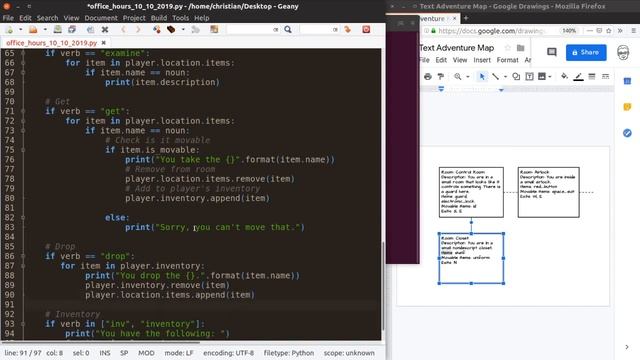Click Geany's Open file toolbar icon
Image resolution: width=640 pixels, height=360 pixels.
pyautogui.click(x=33, y=29)
